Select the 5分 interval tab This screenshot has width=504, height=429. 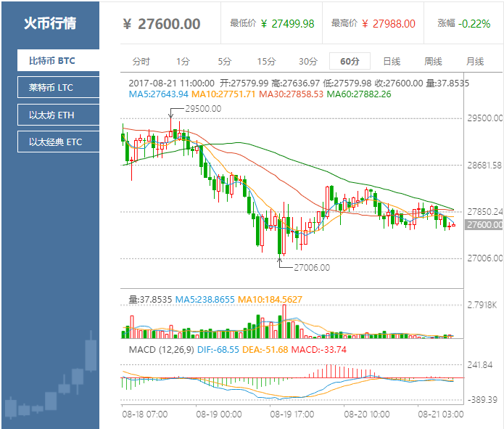pos(225,61)
